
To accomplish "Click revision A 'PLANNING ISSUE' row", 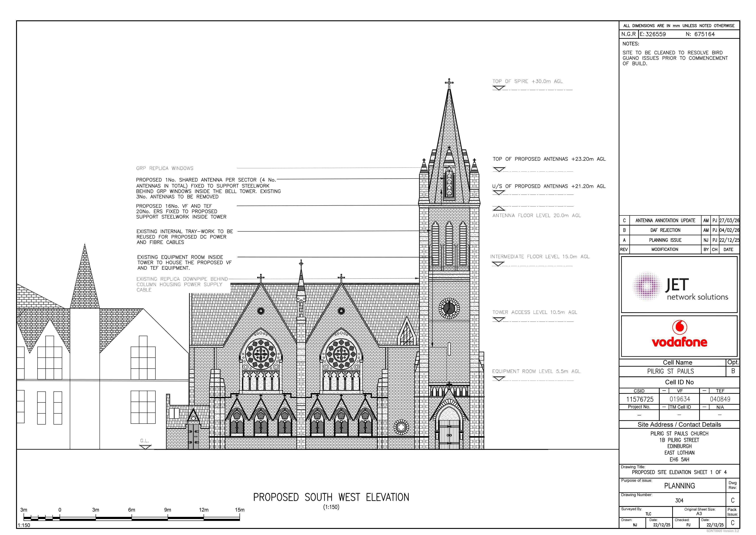I will 679,240.
